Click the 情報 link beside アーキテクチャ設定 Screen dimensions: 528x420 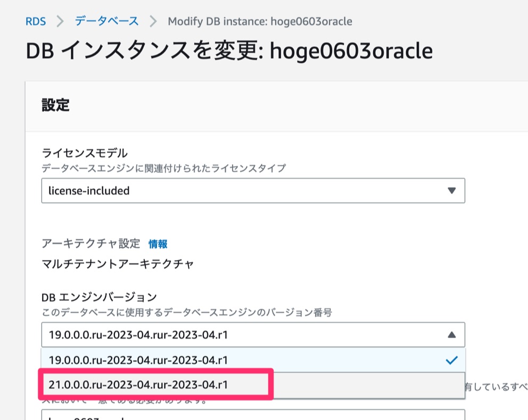coord(158,243)
